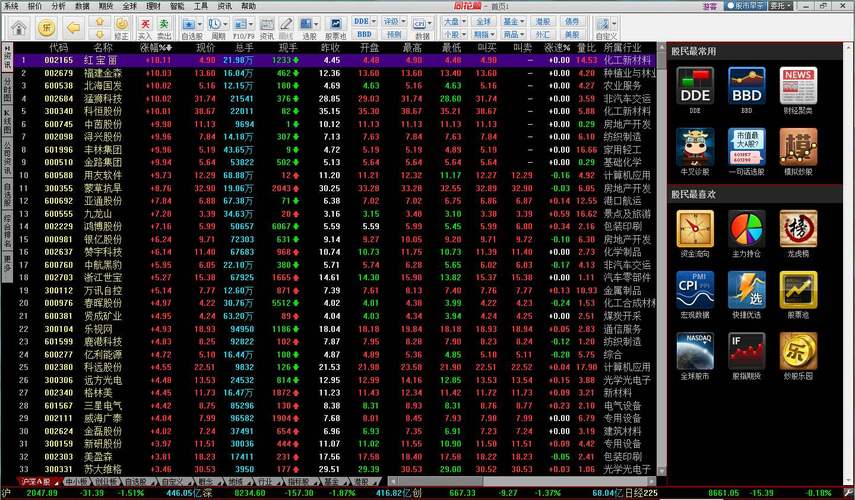The image size is (855, 500).
Task: Click the 美股 toolbar button
Action: tap(572, 34)
